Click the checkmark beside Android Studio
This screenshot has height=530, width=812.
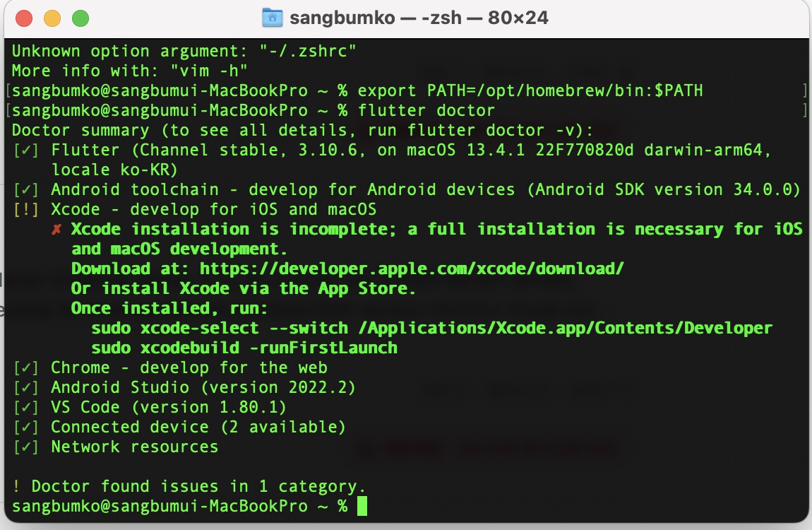click(x=26, y=387)
